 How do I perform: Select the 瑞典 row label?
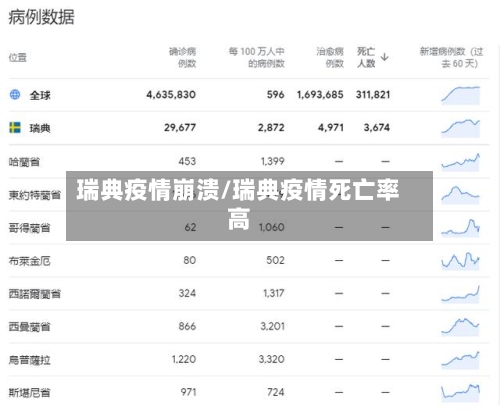(40, 128)
